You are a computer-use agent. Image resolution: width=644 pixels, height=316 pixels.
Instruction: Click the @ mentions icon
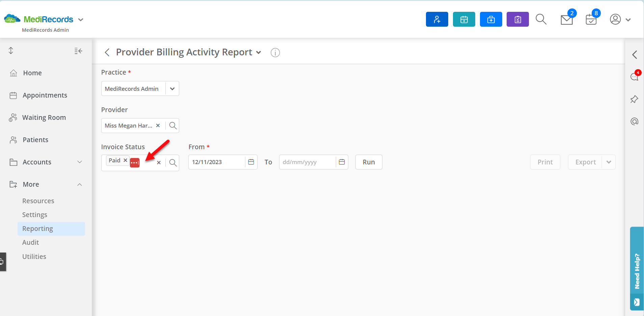coord(635,121)
